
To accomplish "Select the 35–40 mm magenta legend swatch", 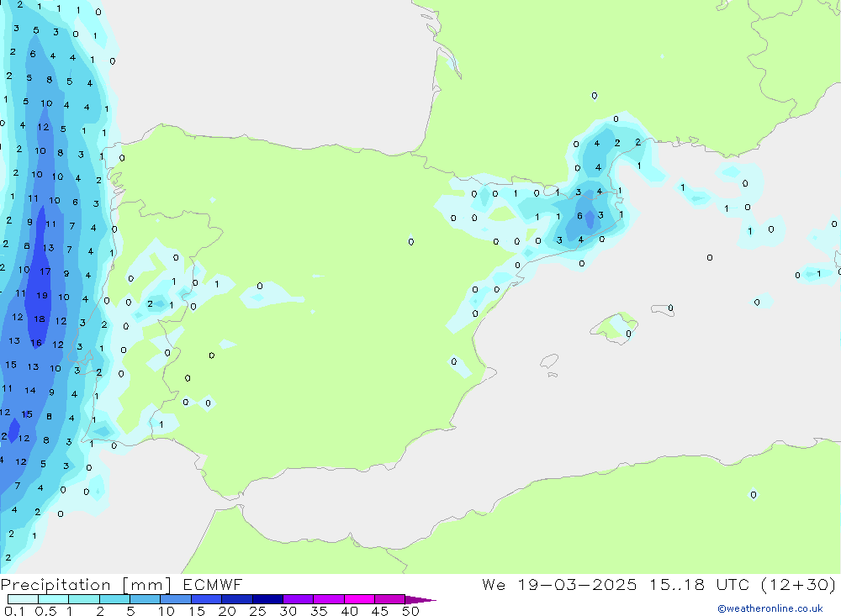I will (x=329, y=599).
